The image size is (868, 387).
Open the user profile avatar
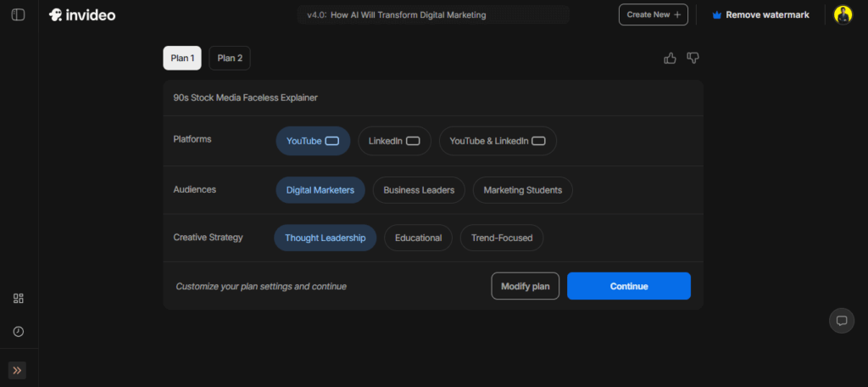843,14
